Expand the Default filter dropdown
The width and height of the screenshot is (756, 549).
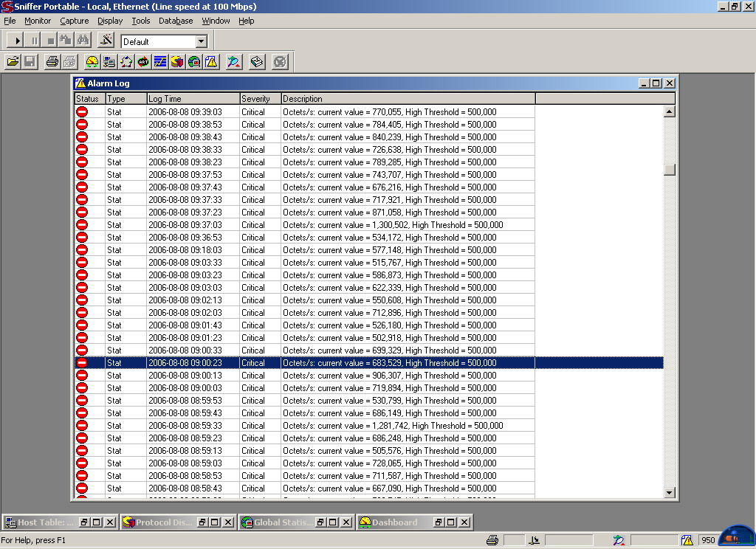201,42
